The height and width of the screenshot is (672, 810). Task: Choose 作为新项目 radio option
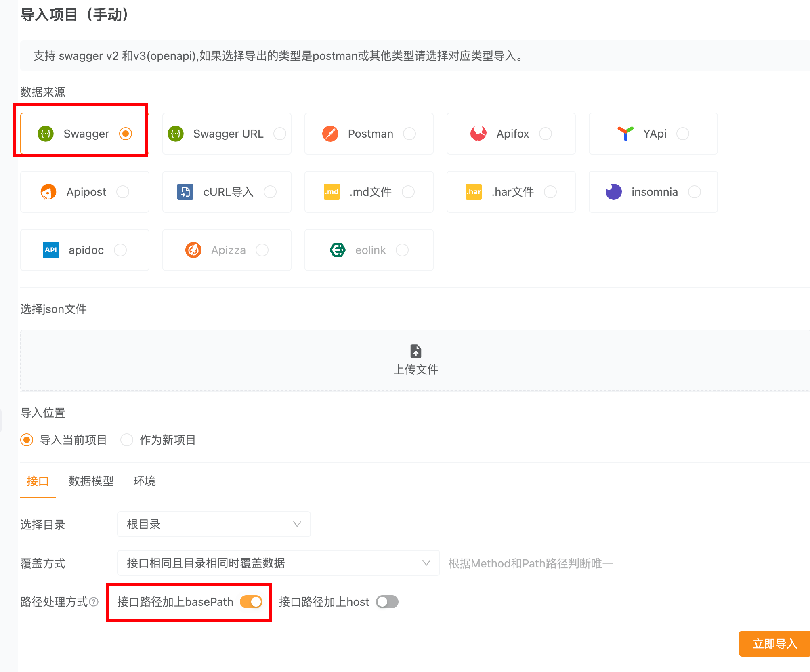127,440
